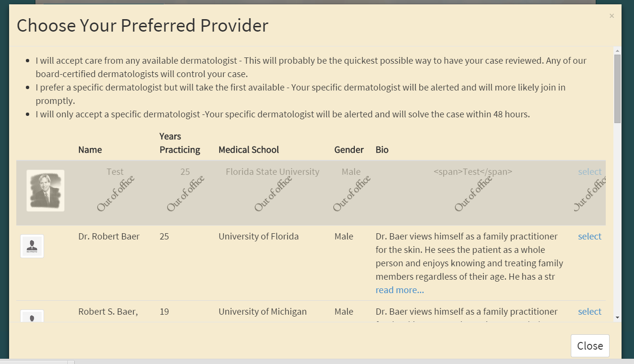Click the "Choose Your Preferred Provider" title
Screen dimensions: 634x364
(143, 25)
